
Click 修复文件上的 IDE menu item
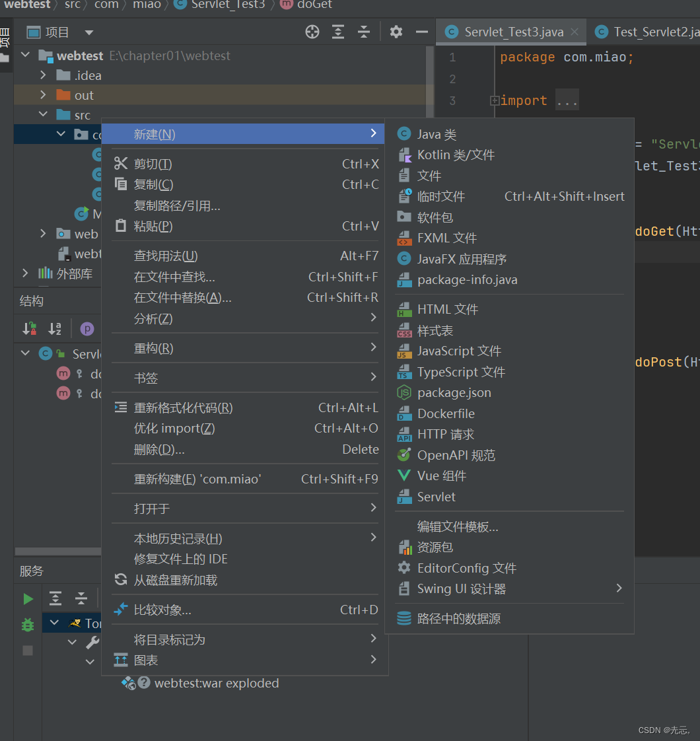click(245, 559)
